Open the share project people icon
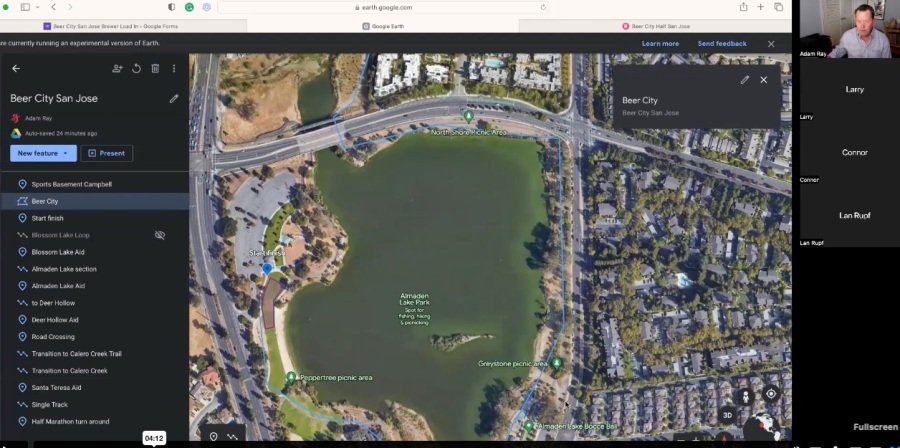 click(x=117, y=68)
